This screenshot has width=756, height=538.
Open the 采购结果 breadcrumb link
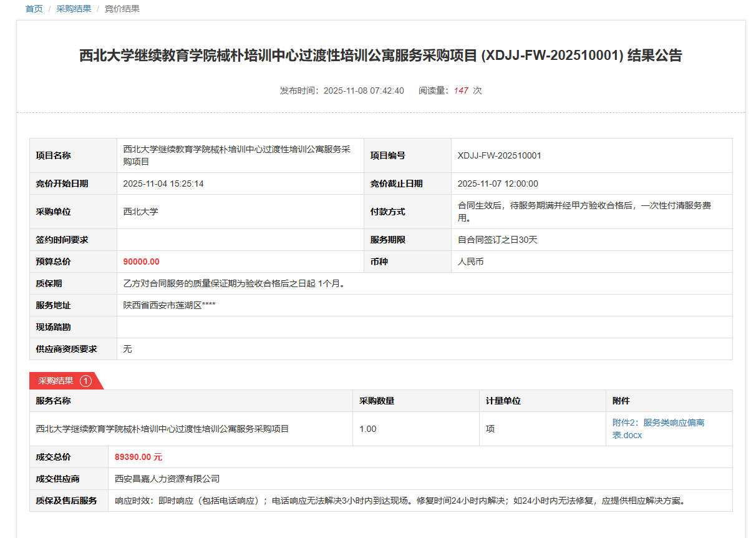tap(74, 9)
